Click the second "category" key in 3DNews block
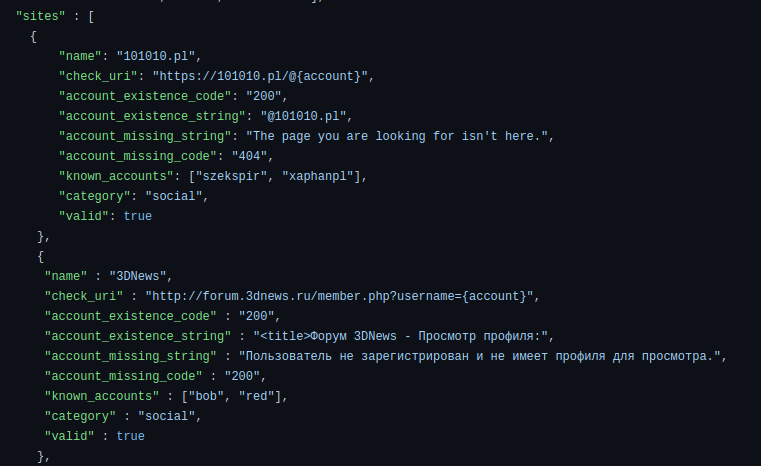Viewport: 761px width, 466px height. click(80, 416)
